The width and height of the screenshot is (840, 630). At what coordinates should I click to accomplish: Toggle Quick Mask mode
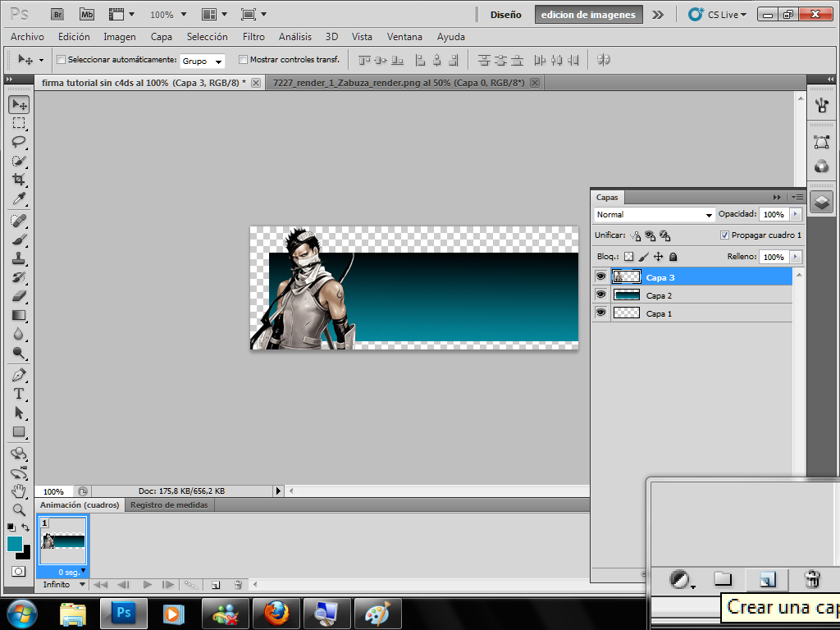click(x=18, y=572)
